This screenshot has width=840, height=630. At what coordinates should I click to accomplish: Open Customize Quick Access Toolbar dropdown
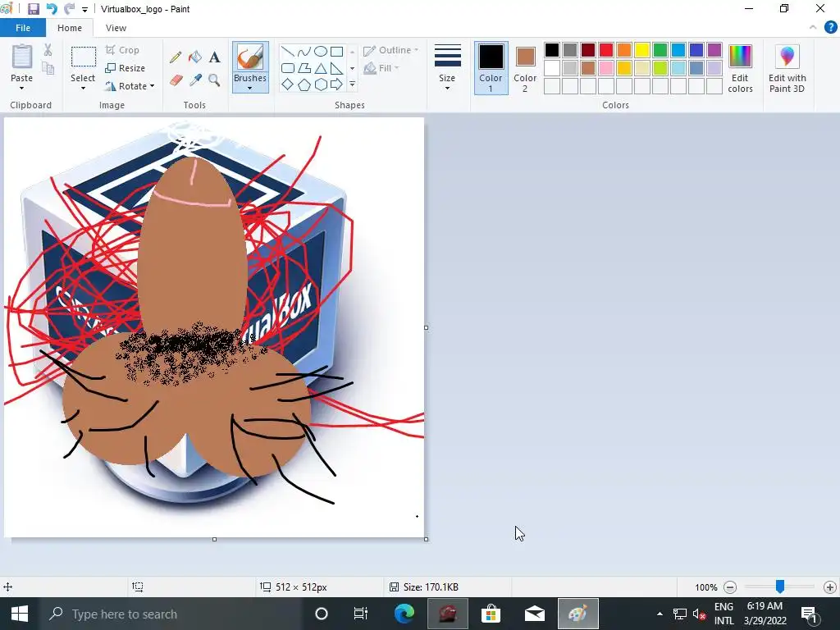84,10
